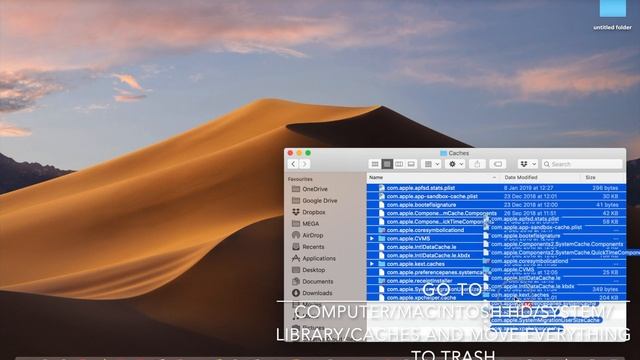This screenshot has height=360, width=640.
Task: Open the gear Action menu
Action: tap(456, 164)
